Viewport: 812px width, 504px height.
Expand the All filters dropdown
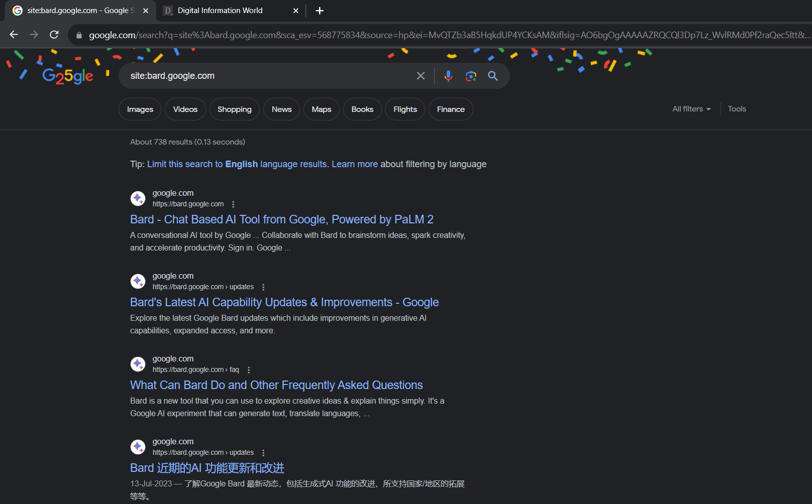pos(691,109)
